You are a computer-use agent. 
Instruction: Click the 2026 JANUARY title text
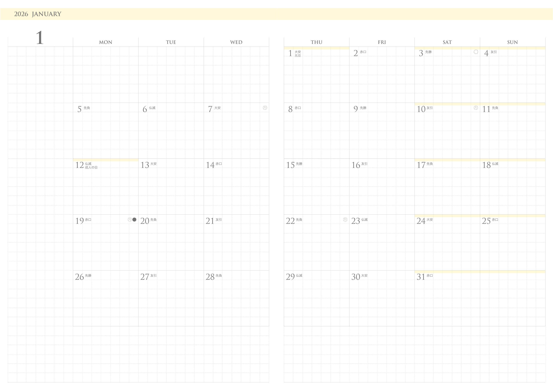pyautogui.click(x=38, y=14)
